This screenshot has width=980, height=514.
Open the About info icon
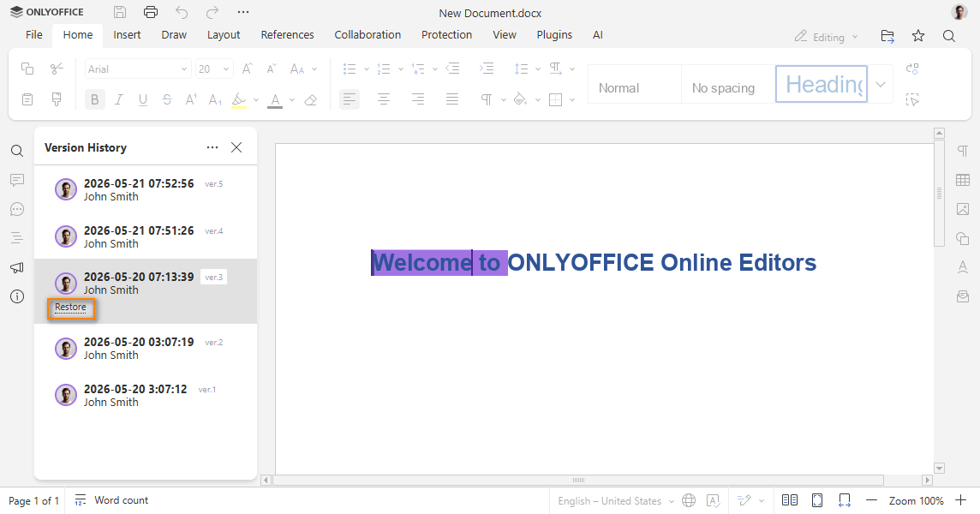tap(17, 296)
